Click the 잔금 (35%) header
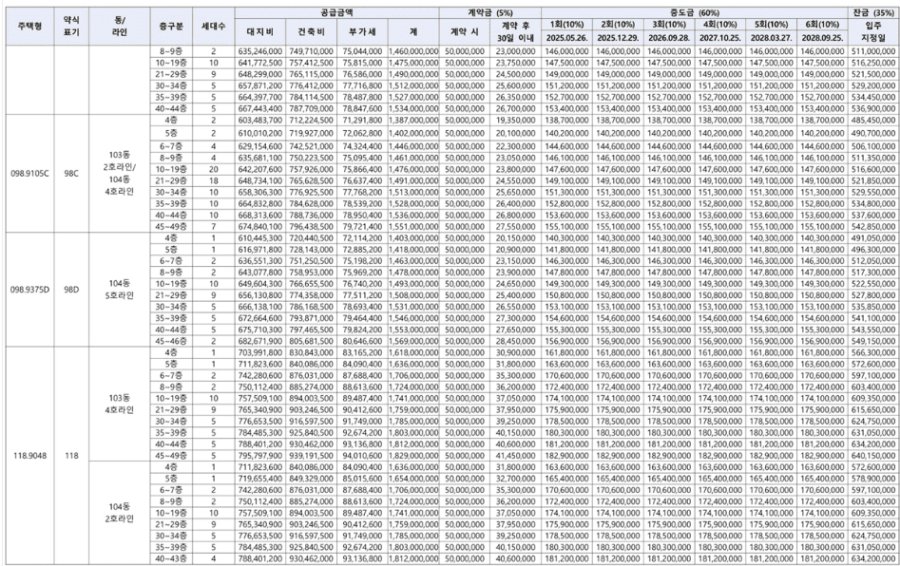 [875, 13]
